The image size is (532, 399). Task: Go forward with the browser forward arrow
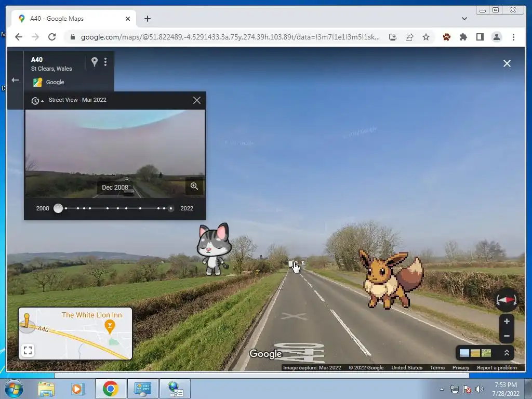(x=35, y=37)
